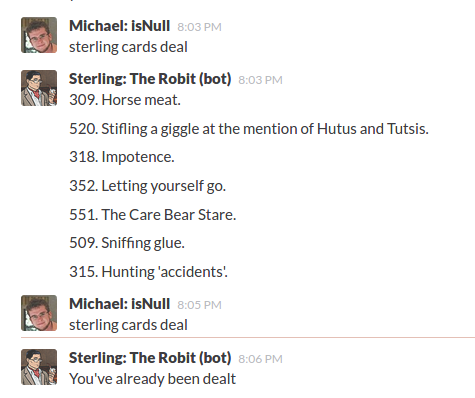The width and height of the screenshot is (475, 398).
Task: Click the 8:06 PM timestamp
Action: pos(260,359)
